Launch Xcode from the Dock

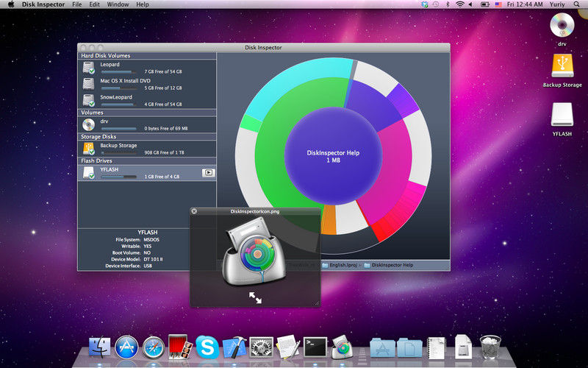[234, 347]
